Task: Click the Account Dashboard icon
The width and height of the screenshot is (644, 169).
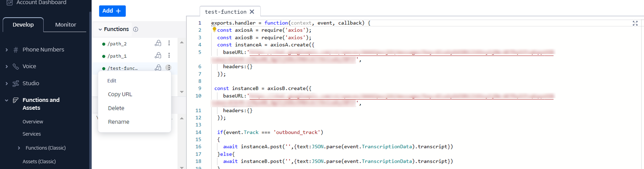Action: coord(10,3)
